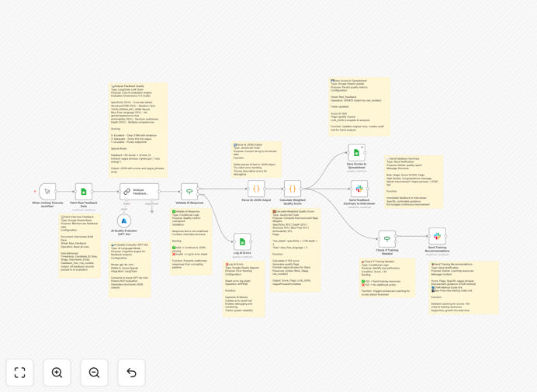Click the 'Save Scores to Spreadsheet' node label
Image resolution: width=537 pixels, height=392 pixels.
coord(356,166)
